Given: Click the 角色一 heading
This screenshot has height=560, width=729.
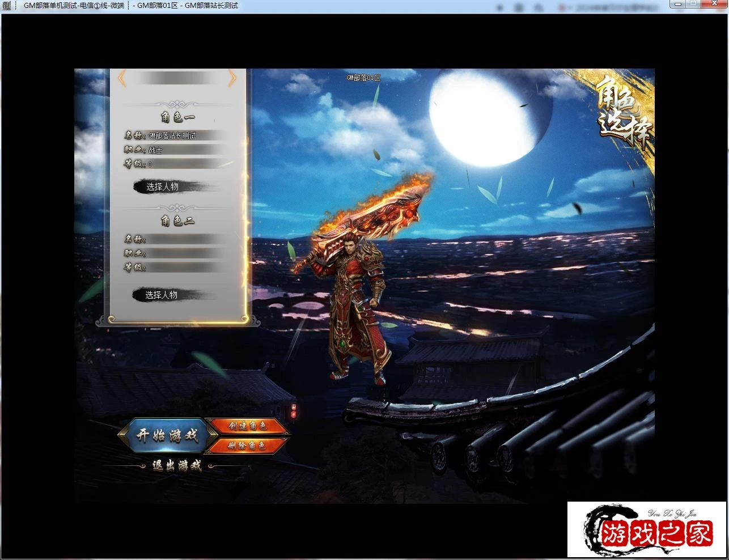Looking at the screenshot, I should tap(177, 117).
